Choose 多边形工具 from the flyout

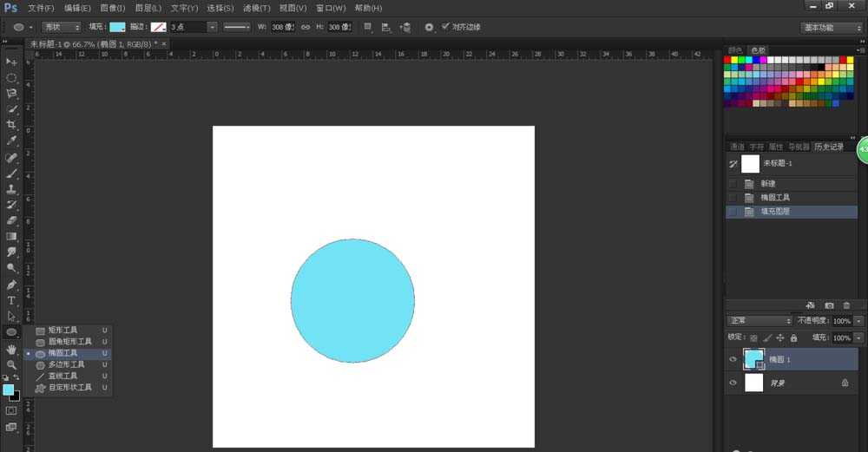coord(67,365)
